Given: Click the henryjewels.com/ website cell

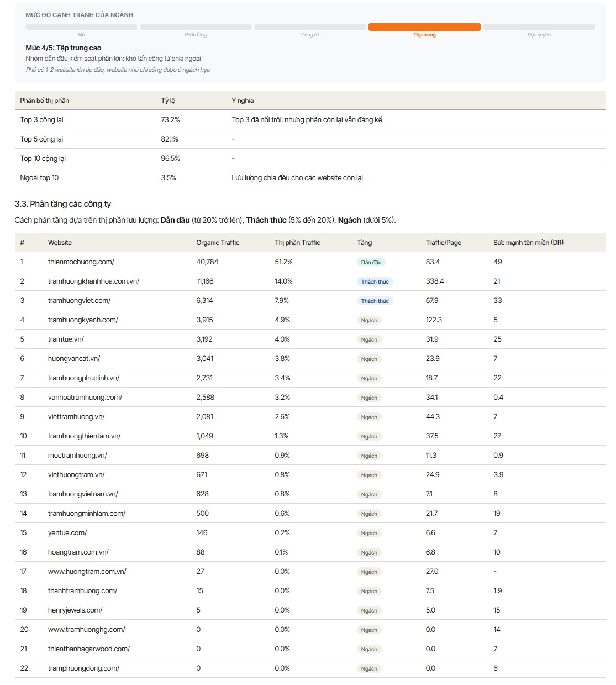Looking at the screenshot, I should click(75, 610).
